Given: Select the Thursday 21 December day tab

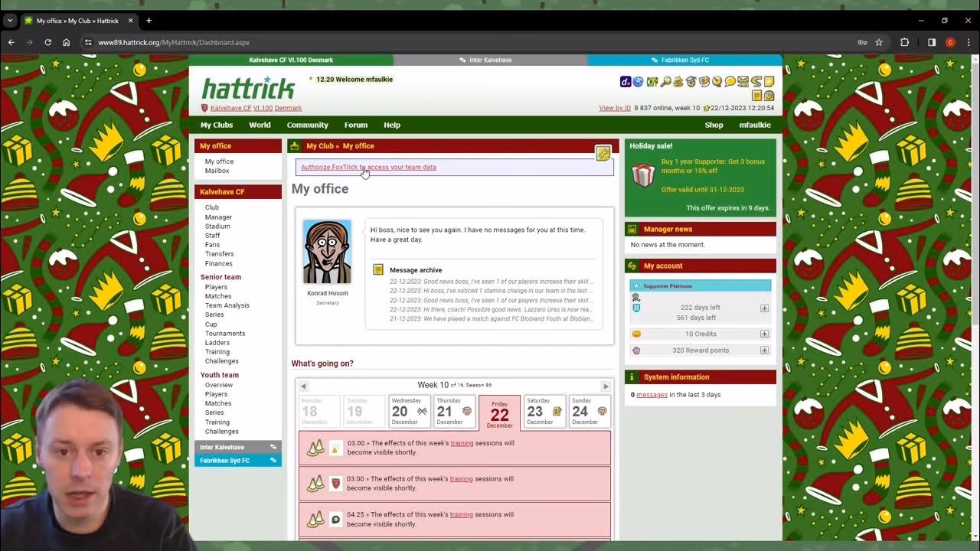Looking at the screenshot, I should point(454,411).
